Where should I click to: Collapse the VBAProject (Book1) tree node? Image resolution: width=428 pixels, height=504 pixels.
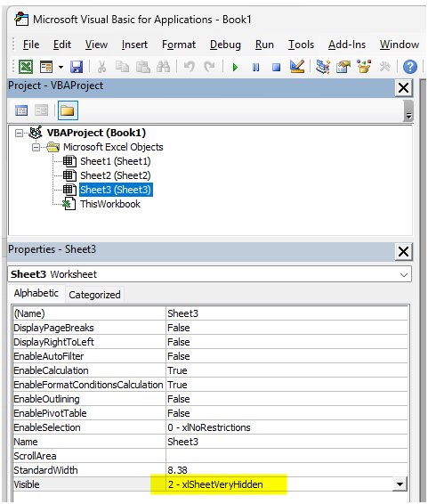(20, 133)
